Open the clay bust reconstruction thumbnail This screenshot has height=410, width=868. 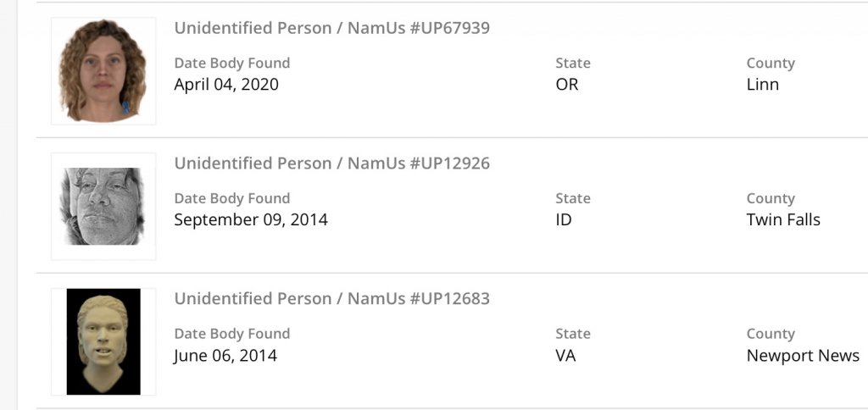103,341
